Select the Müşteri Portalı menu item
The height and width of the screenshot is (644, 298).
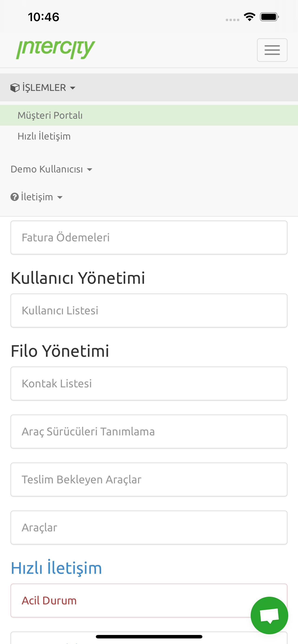[x=149, y=115]
